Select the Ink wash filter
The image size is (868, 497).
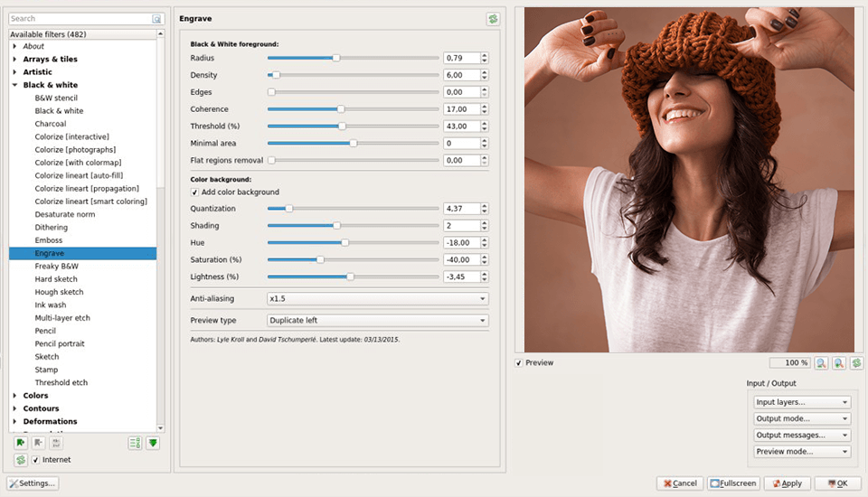click(51, 305)
